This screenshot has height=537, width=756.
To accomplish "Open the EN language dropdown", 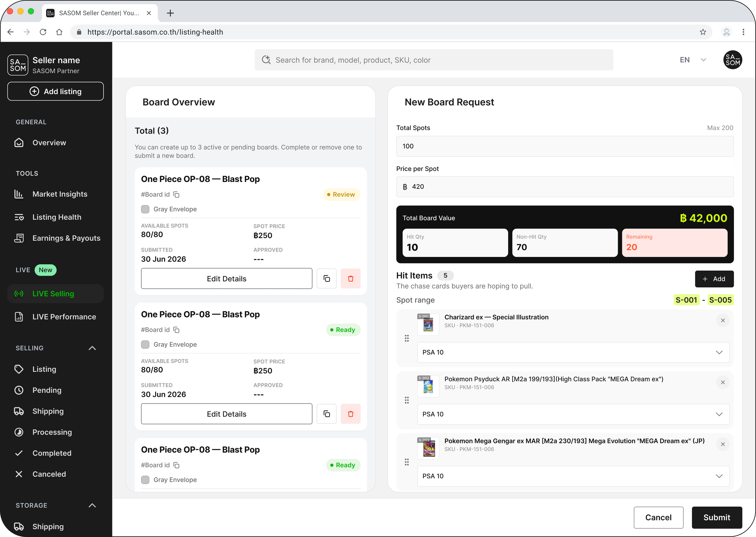I will click(693, 60).
